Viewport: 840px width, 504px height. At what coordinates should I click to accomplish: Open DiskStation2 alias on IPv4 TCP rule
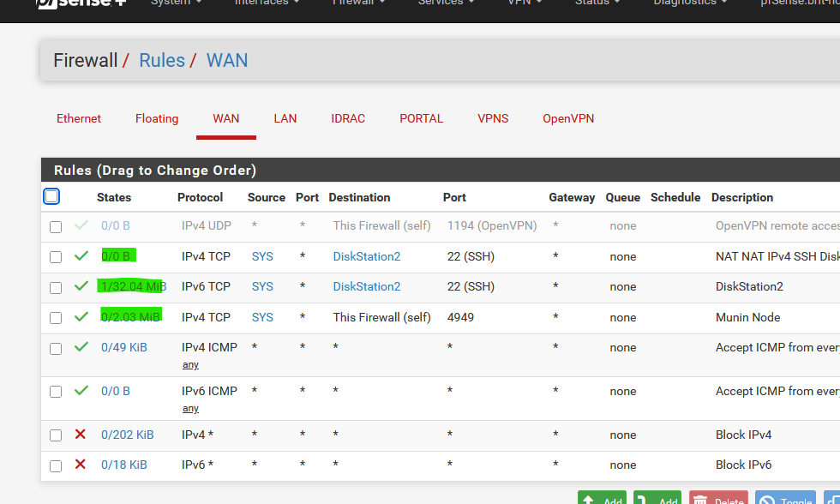[x=367, y=256]
